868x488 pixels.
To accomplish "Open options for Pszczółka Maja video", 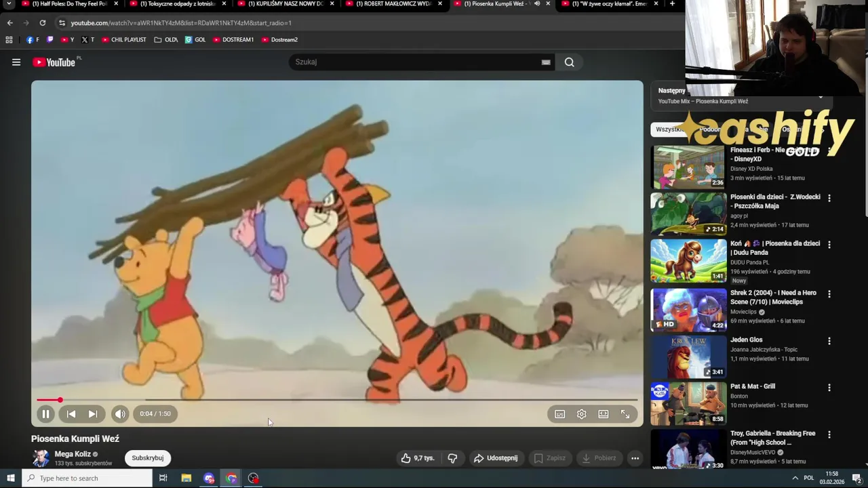I will point(829,199).
